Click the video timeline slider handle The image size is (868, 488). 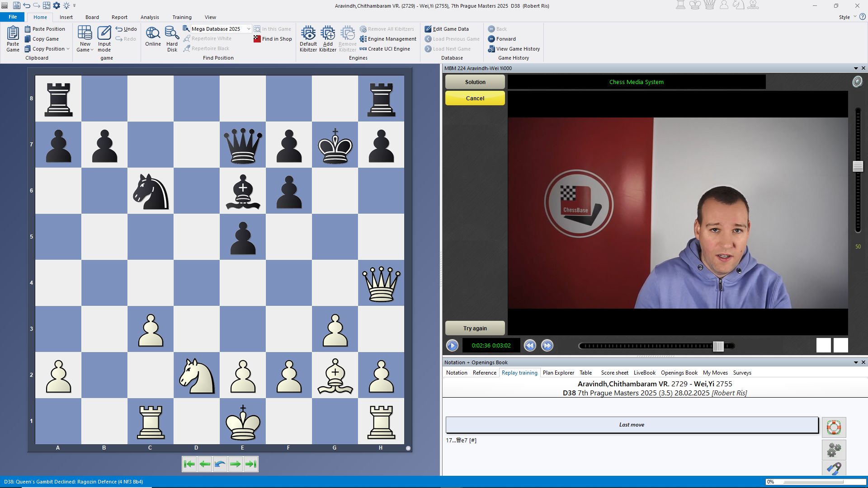tap(718, 346)
